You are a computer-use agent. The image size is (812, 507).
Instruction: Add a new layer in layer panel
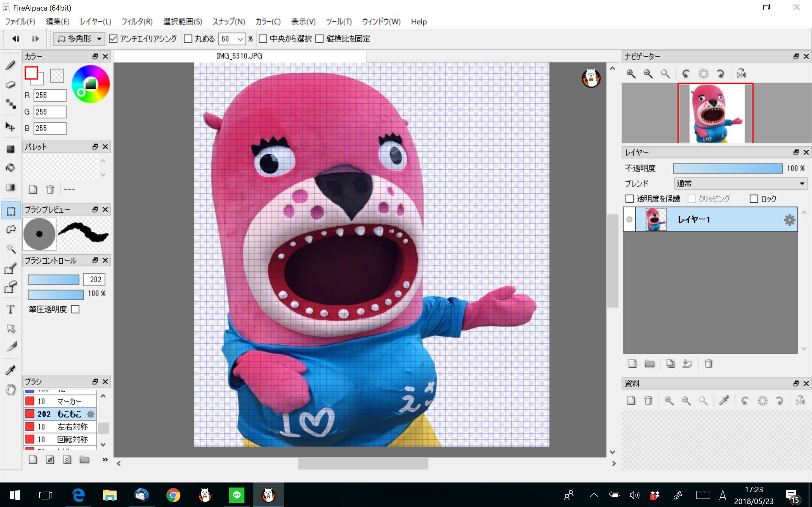point(632,364)
